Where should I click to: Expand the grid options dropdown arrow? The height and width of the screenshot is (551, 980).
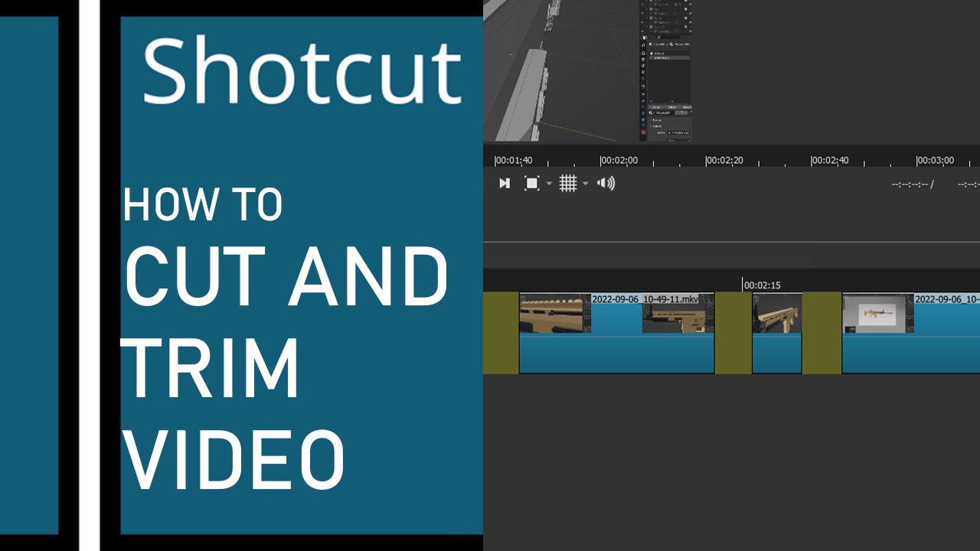586,184
